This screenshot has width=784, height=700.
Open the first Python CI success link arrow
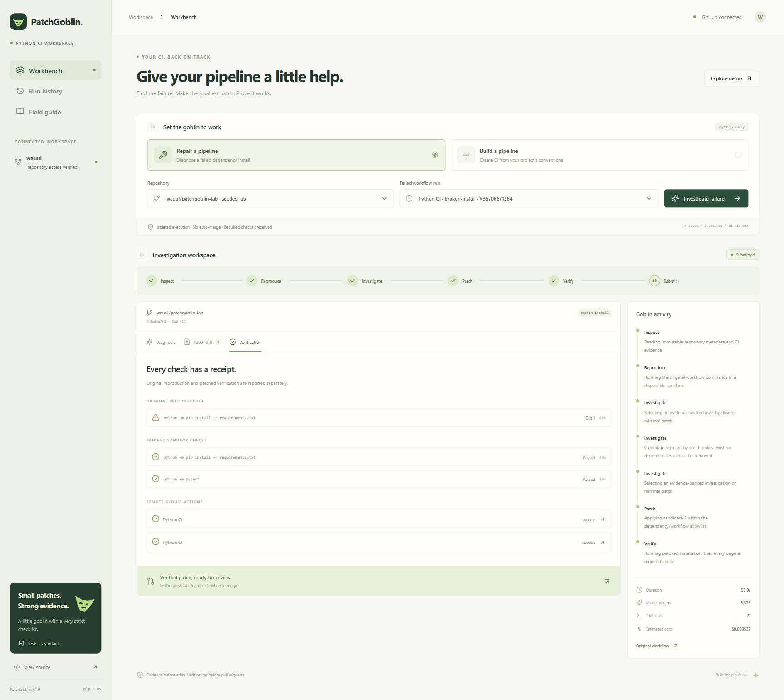602,519
